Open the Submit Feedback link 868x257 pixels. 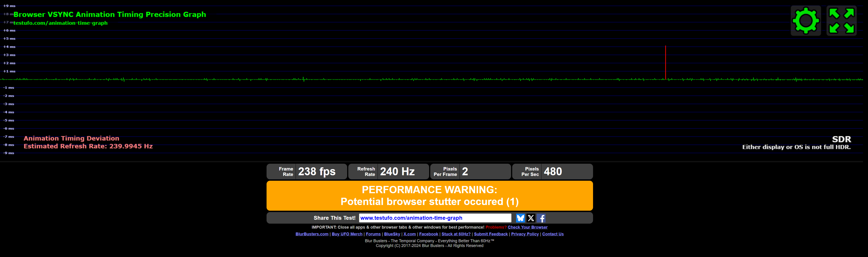pos(491,234)
